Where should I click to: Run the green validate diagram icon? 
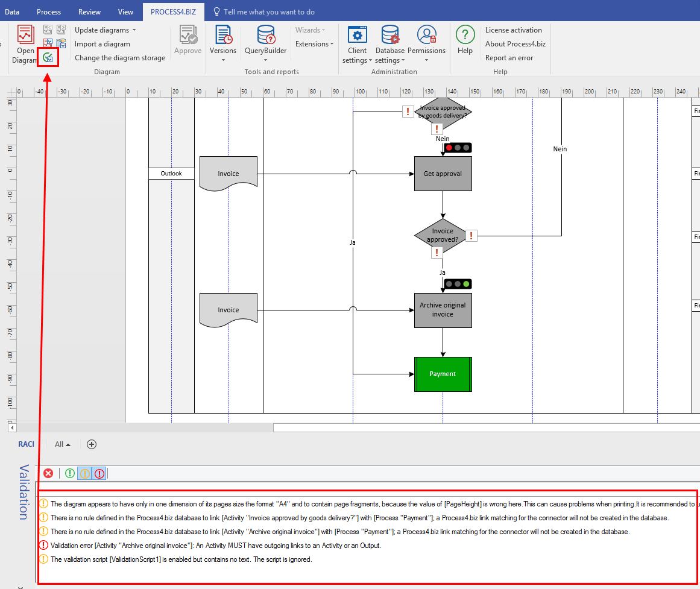(x=48, y=58)
